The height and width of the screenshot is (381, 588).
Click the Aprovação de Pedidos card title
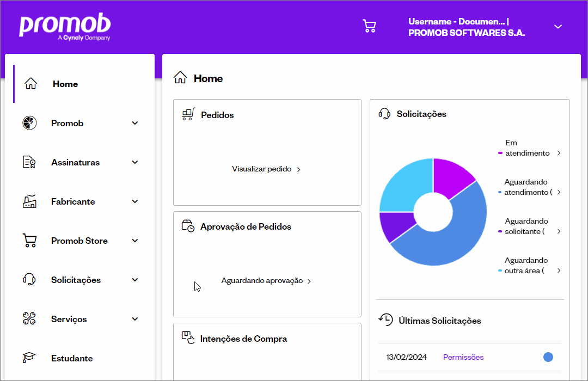(246, 227)
